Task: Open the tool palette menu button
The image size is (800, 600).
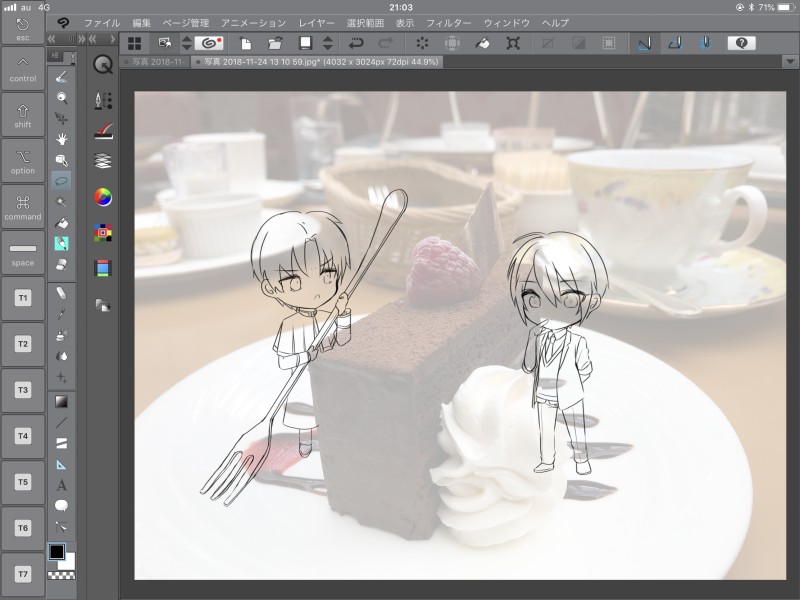Action: coord(56,55)
